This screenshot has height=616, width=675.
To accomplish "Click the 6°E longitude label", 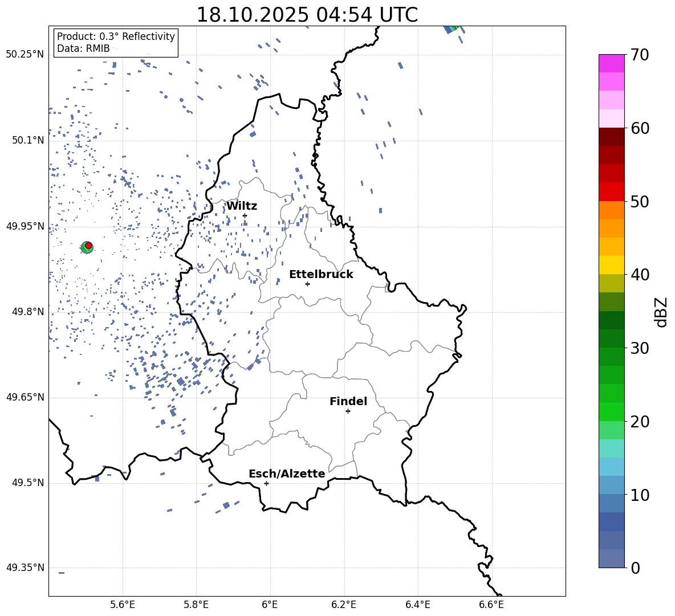I will click(x=270, y=605).
